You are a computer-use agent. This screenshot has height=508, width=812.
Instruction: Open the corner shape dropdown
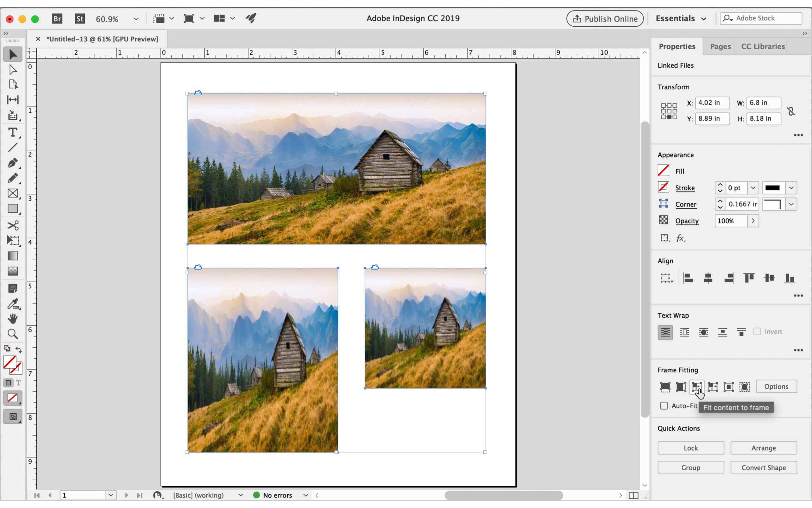[791, 204]
